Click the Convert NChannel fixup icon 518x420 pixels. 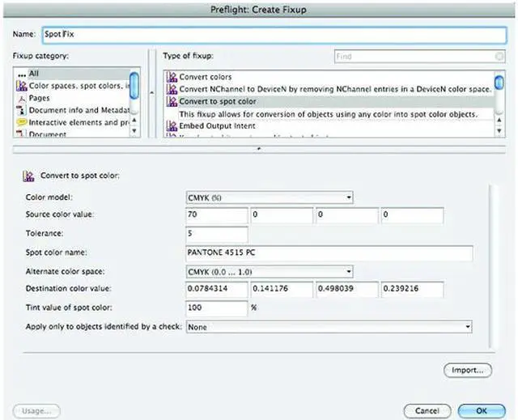[172, 89]
